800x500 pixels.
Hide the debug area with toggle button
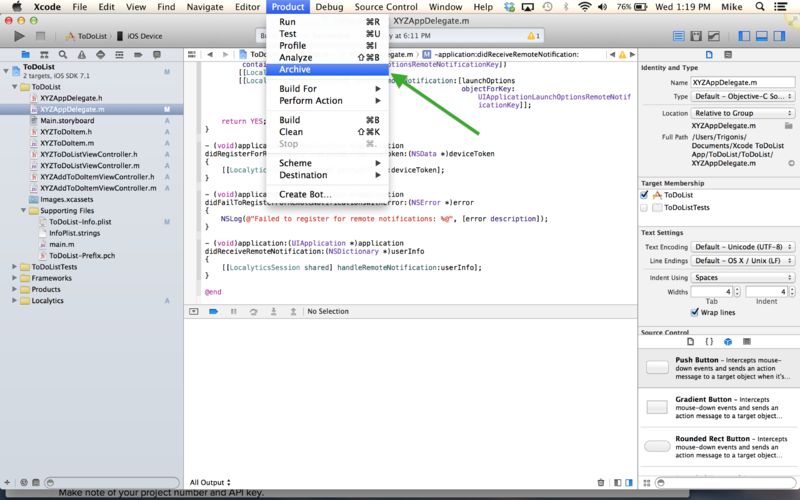[193, 311]
